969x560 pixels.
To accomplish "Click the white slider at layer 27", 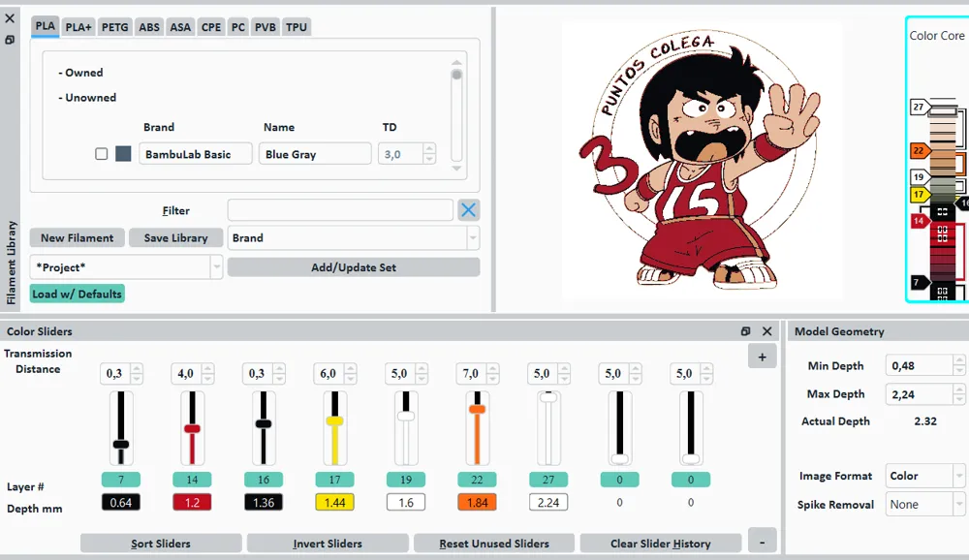I will (548, 397).
